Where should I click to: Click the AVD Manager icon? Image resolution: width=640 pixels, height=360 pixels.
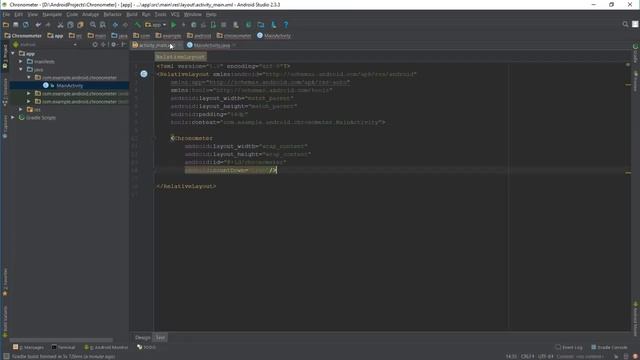(236, 25)
